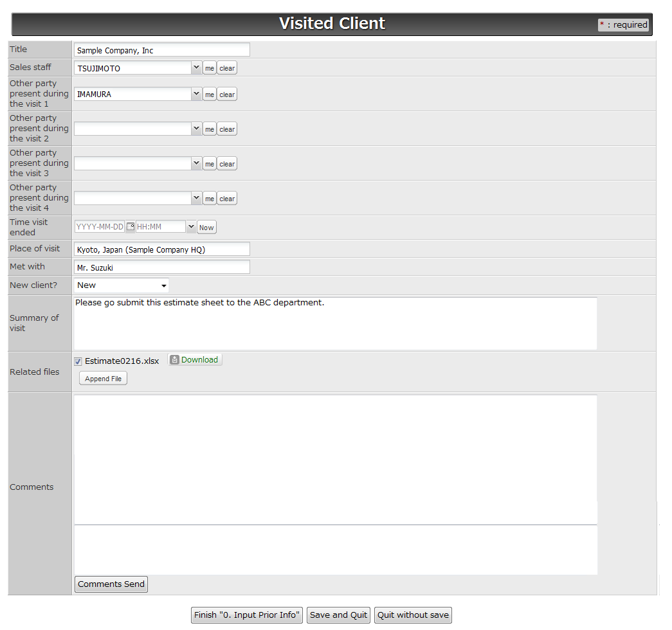The width and height of the screenshot is (672, 630).
Task: Open the New client selection dropdown
Action: pos(164,285)
